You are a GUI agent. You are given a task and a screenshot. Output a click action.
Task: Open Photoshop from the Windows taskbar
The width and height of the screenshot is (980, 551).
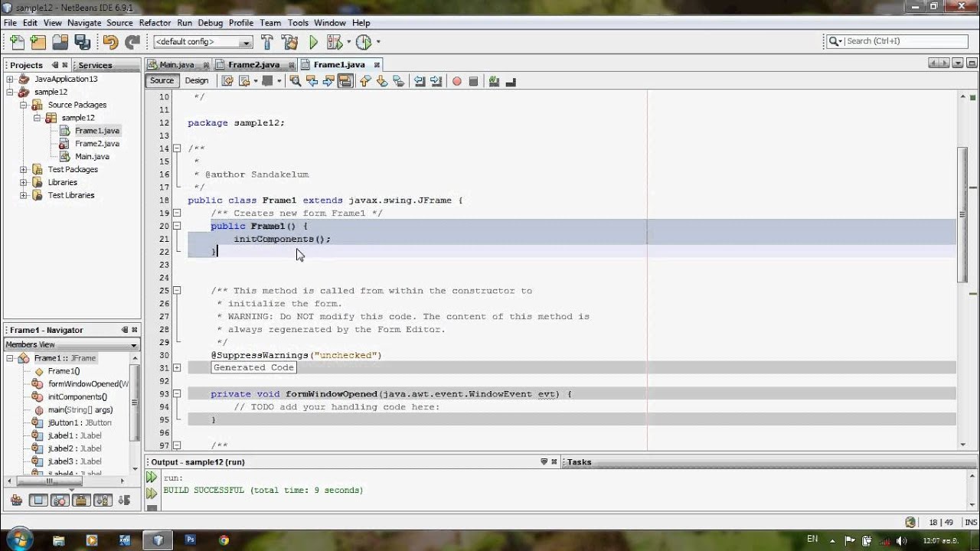(x=191, y=540)
